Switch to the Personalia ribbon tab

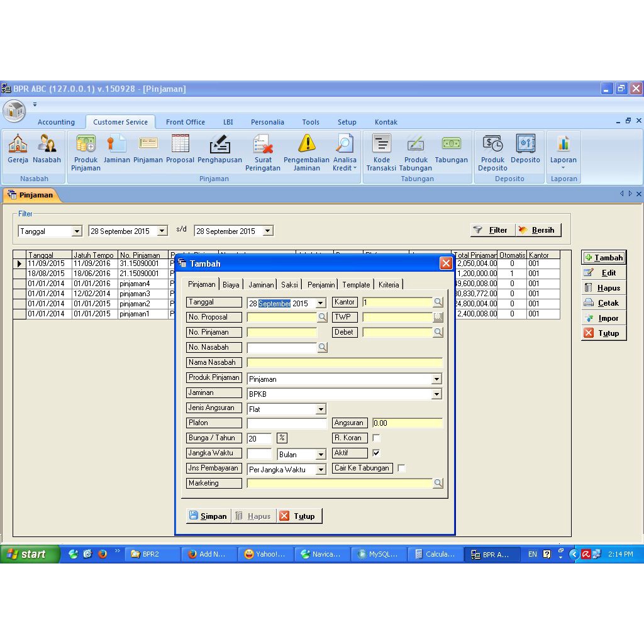(267, 122)
